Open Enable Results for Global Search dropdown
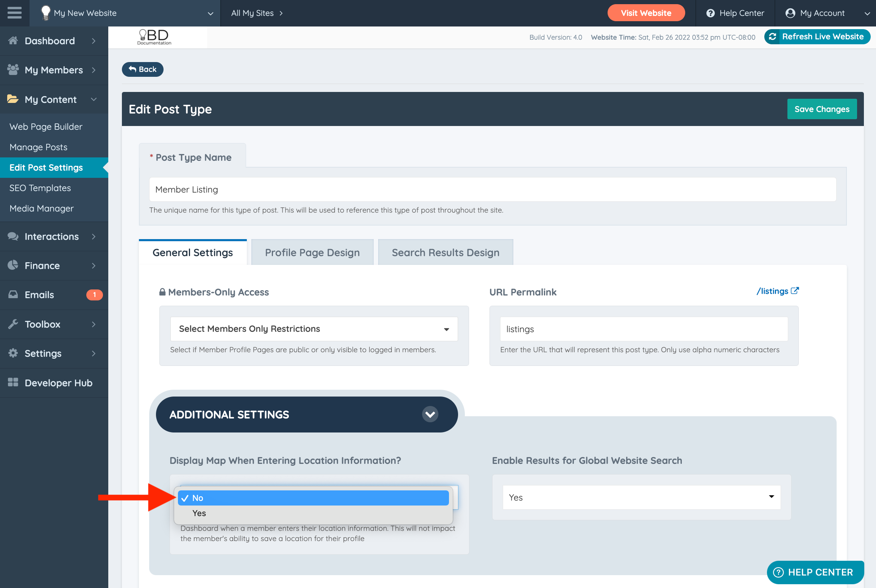 click(641, 497)
